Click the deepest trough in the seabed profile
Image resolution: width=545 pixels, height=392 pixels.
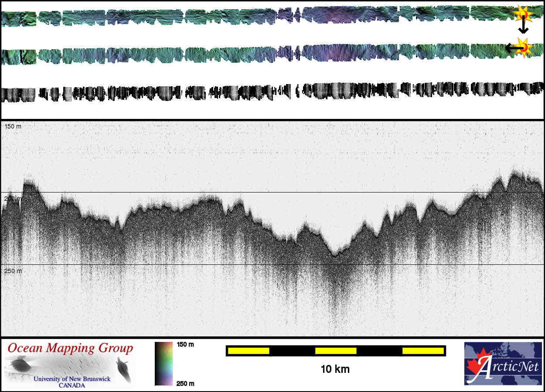coord(334,254)
